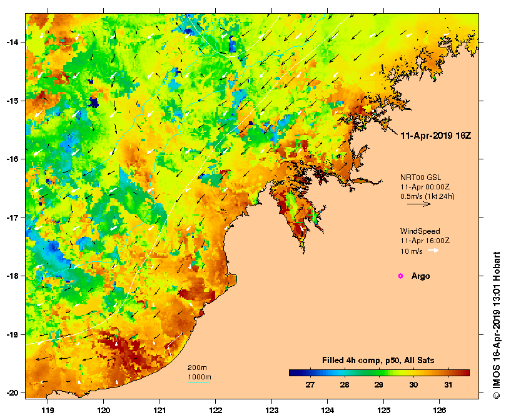
Task: Click the IMOS copyright timestamp text
Action: coord(497,325)
